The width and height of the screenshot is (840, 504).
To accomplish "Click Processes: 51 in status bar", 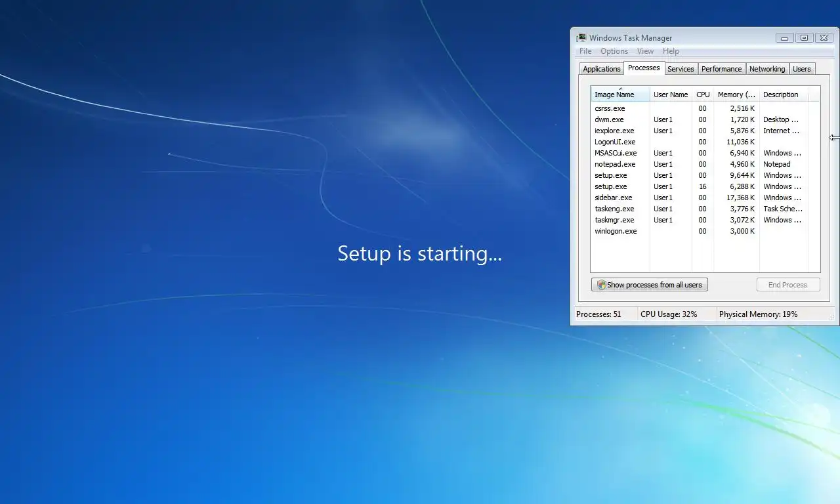I will pyautogui.click(x=598, y=314).
